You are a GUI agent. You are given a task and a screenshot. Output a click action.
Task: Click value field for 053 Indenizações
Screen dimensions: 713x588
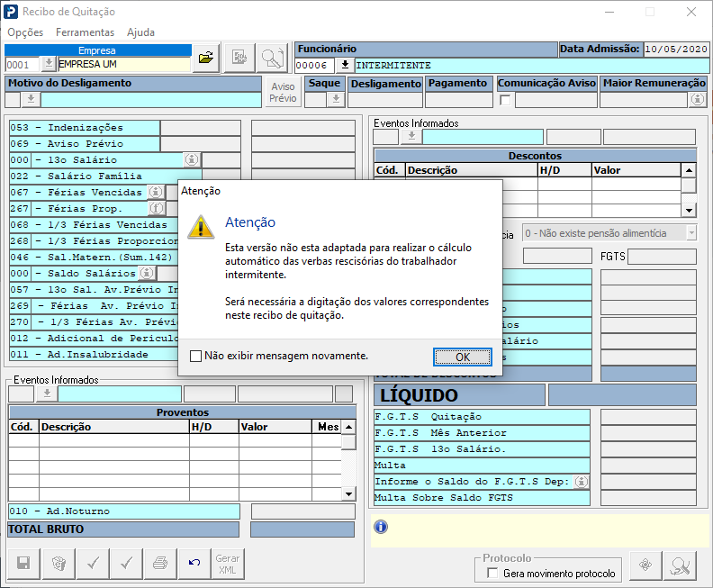tap(201, 128)
